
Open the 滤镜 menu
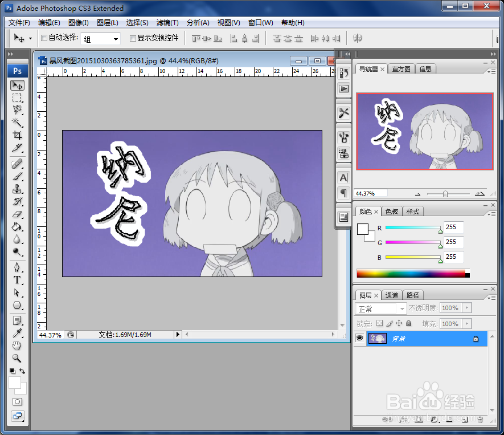pos(167,23)
